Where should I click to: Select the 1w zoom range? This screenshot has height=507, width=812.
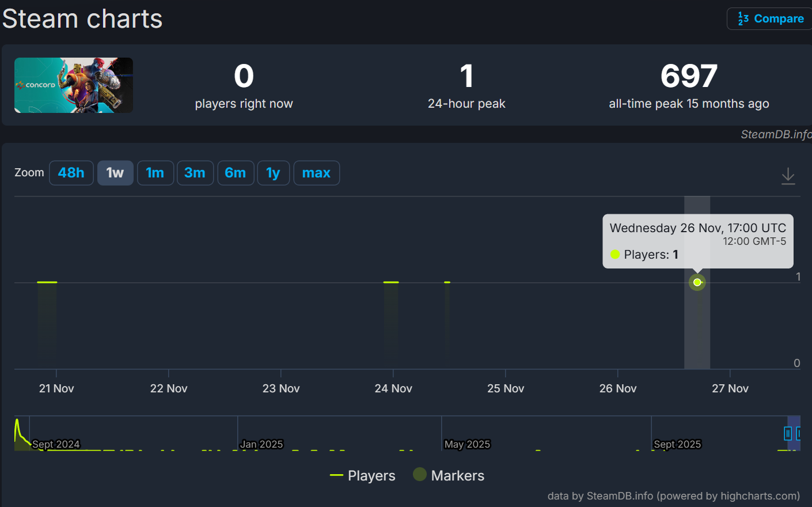pyautogui.click(x=115, y=173)
